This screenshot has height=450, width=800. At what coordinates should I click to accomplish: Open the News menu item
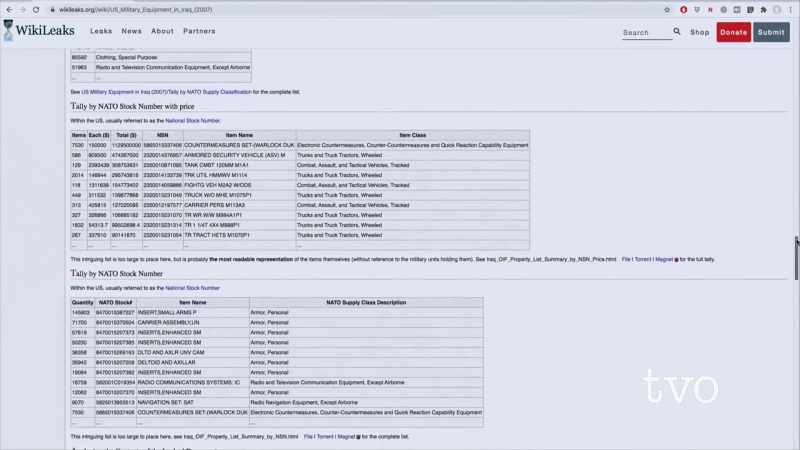pyautogui.click(x=132, y=31)
